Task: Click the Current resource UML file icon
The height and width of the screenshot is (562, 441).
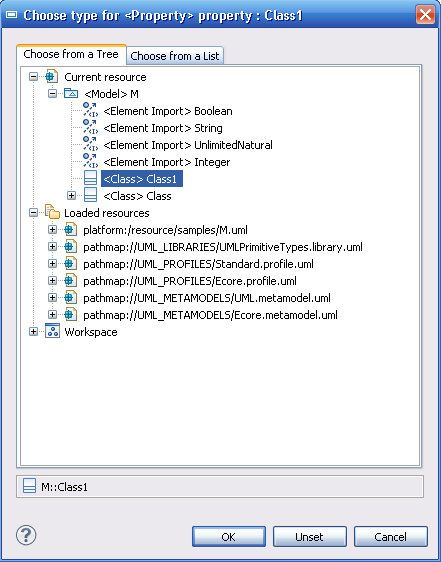Action: [x=51, y=76]
